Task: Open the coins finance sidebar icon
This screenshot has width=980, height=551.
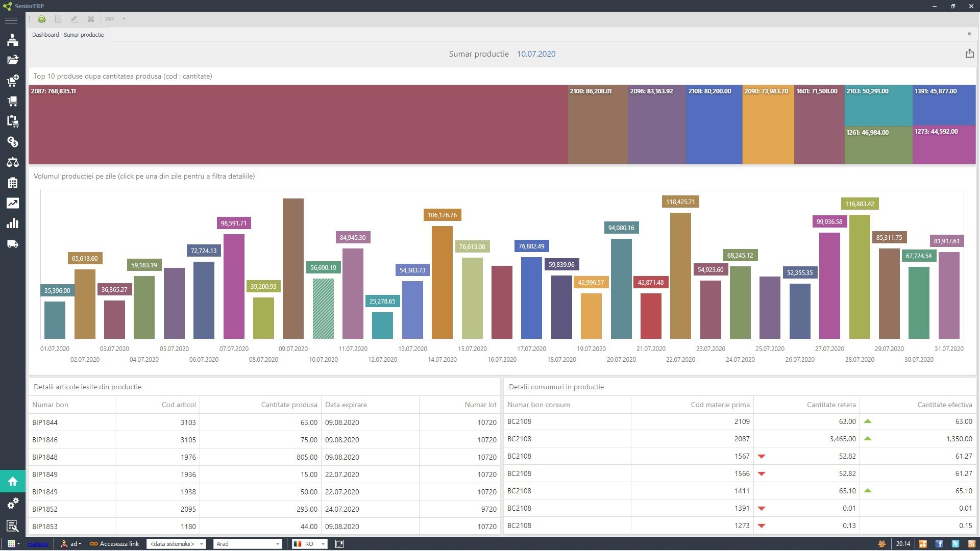Action: click(13, 142)
